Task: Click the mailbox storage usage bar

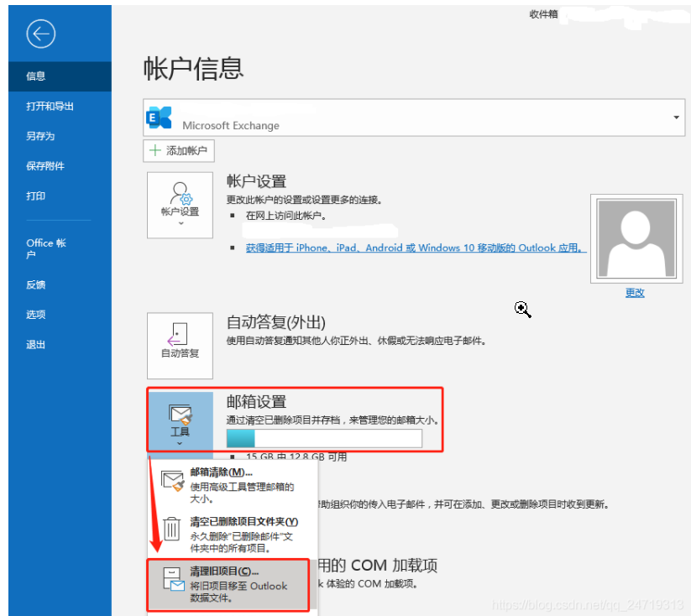Action: pos(324,439)
